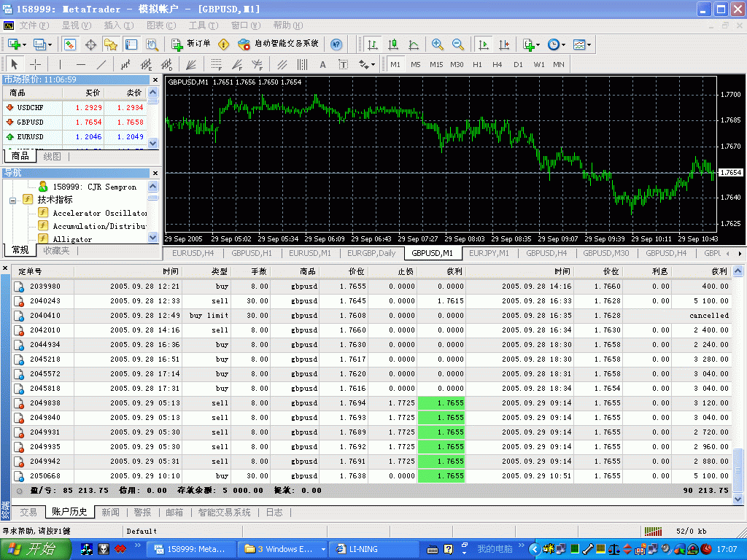Screen dimensions: 747x560
Task: Open the indicators list dropdown
Action: pos(531,44)
